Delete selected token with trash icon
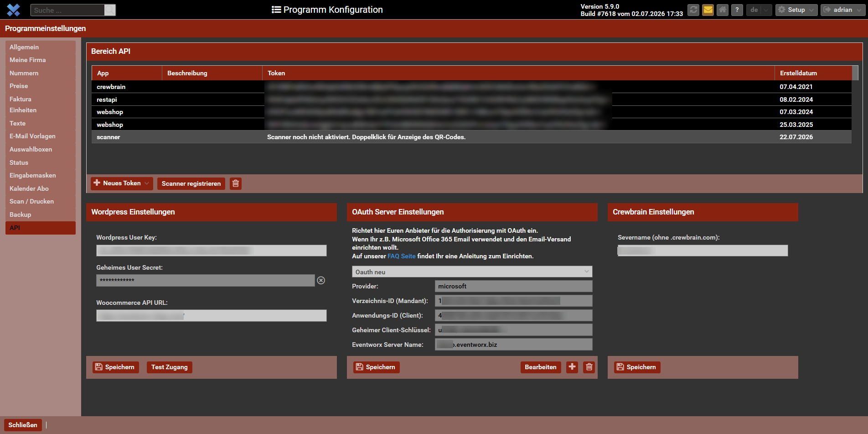The width and height of the screenshot is (868, 434). click(x=236, y=183)
